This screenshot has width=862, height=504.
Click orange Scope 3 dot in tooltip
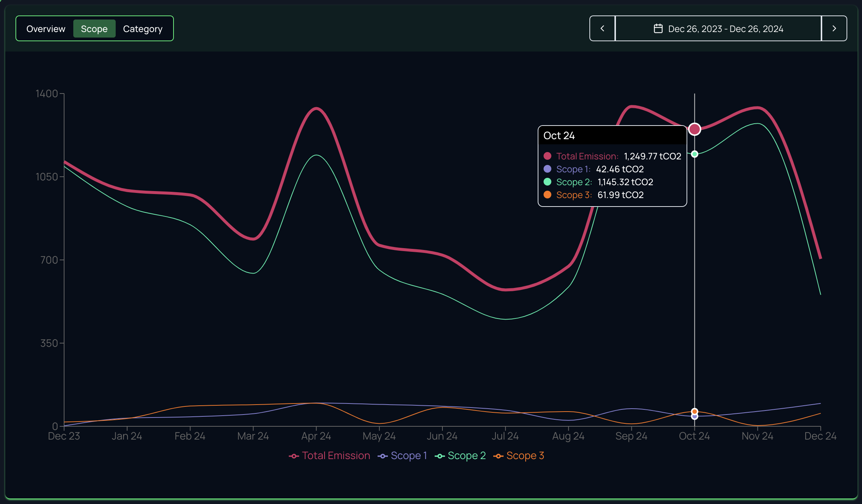click(x=547, y=195)
